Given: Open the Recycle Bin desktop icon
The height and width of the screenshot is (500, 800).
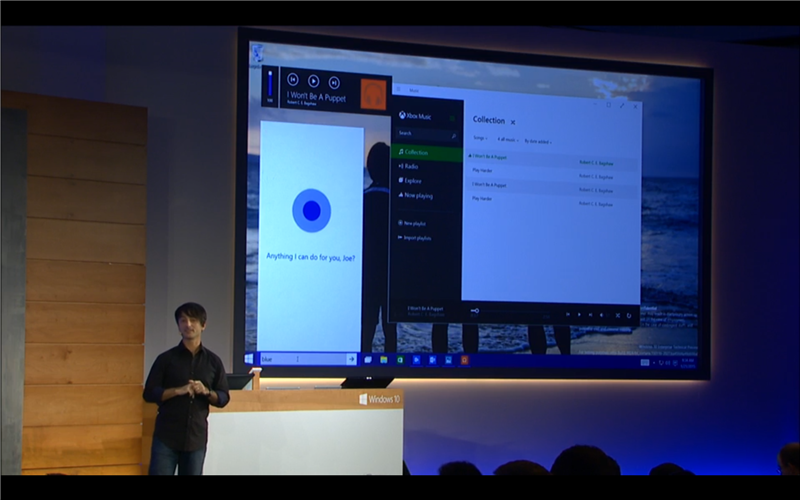Looking at the screenshot, I should (258, 54).
